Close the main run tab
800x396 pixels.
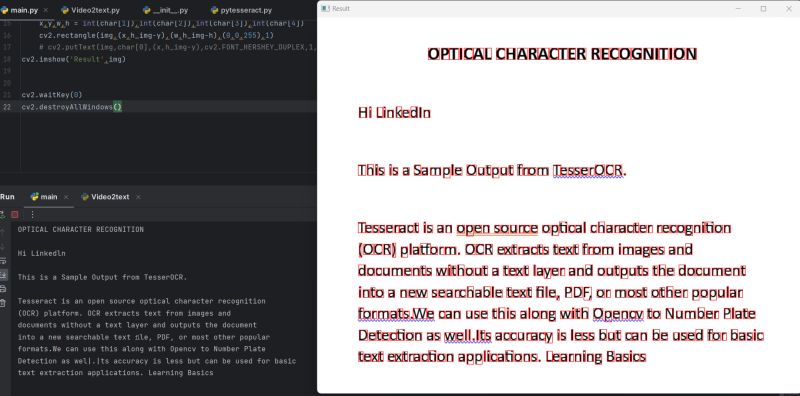pyautogui.click(x=66, y=197)
